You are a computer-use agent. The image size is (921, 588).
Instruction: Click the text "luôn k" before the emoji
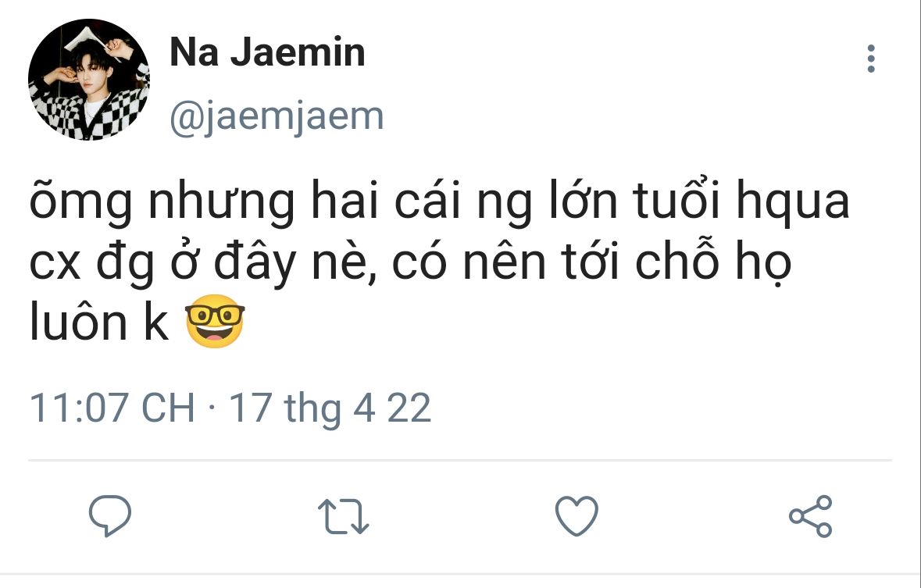pos(99,322)
